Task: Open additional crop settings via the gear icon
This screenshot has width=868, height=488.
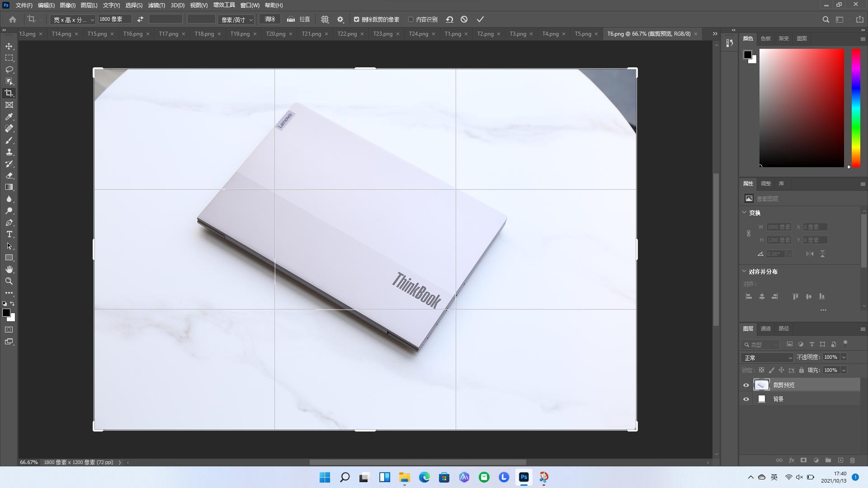Action: pyautogui.click(x=340, y=19)
